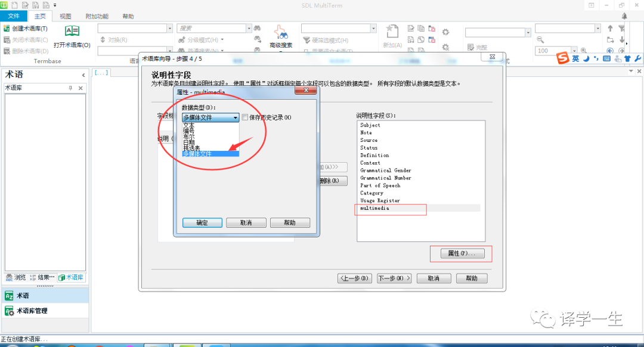This screenshot has height=347, width=644.
Task: Open 术语库管理 in navigation pane
Action: point(45,311)
